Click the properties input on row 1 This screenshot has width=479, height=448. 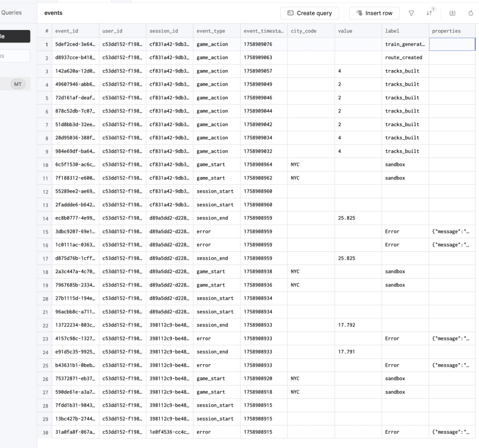(451, 44)
